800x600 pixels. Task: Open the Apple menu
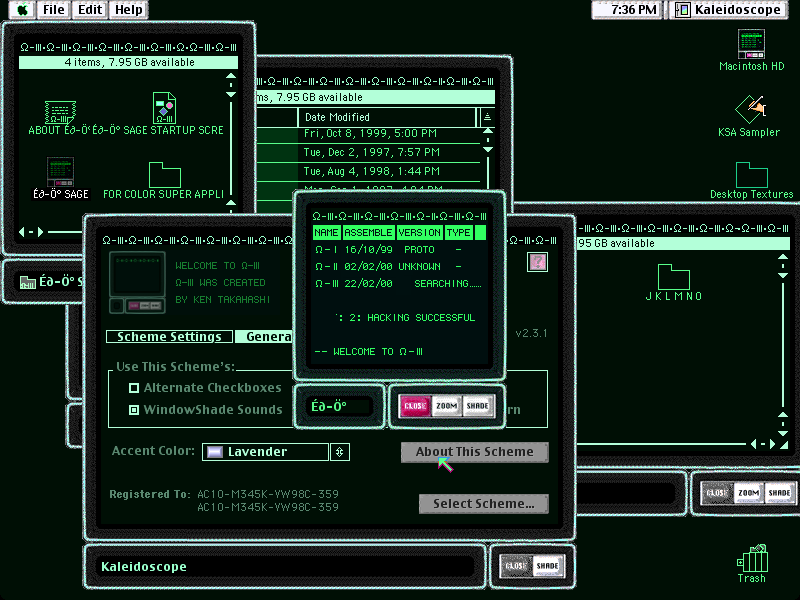click(x=22, y=10)
